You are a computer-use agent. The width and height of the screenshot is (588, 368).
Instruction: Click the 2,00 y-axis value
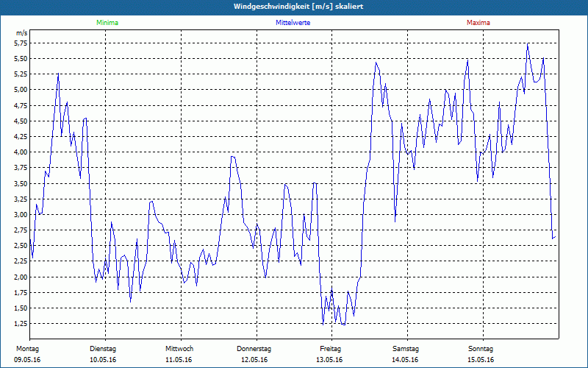click(21, 277)
